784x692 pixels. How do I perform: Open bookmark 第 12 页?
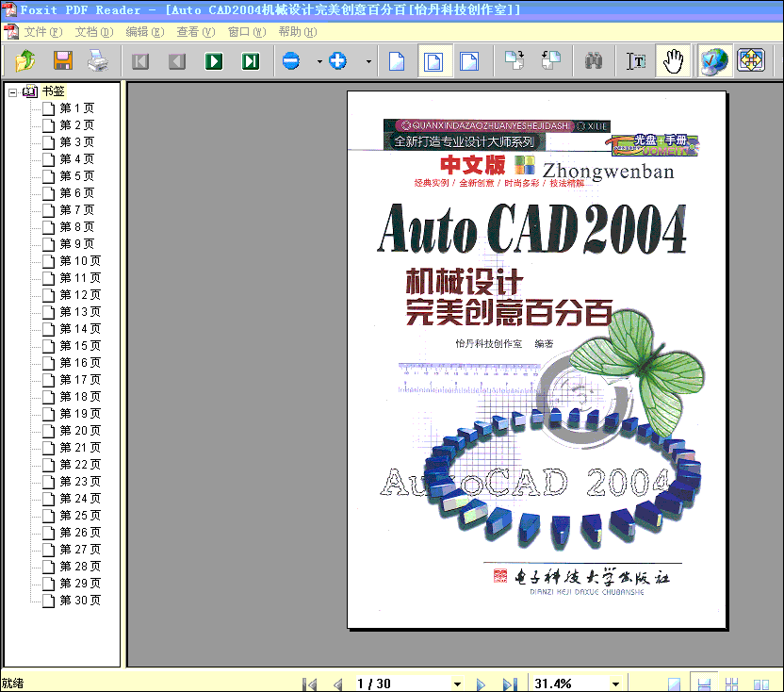pos(80,295)
